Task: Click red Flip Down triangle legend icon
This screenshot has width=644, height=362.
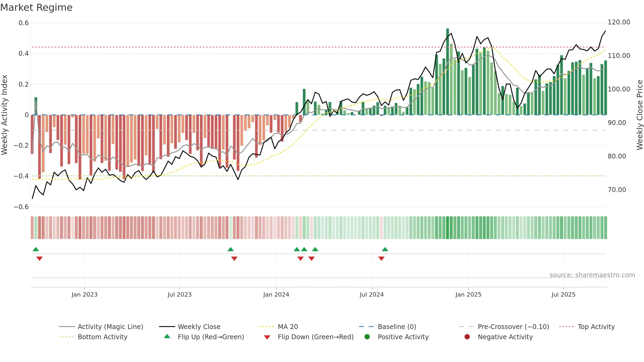Action: point(267,337)
